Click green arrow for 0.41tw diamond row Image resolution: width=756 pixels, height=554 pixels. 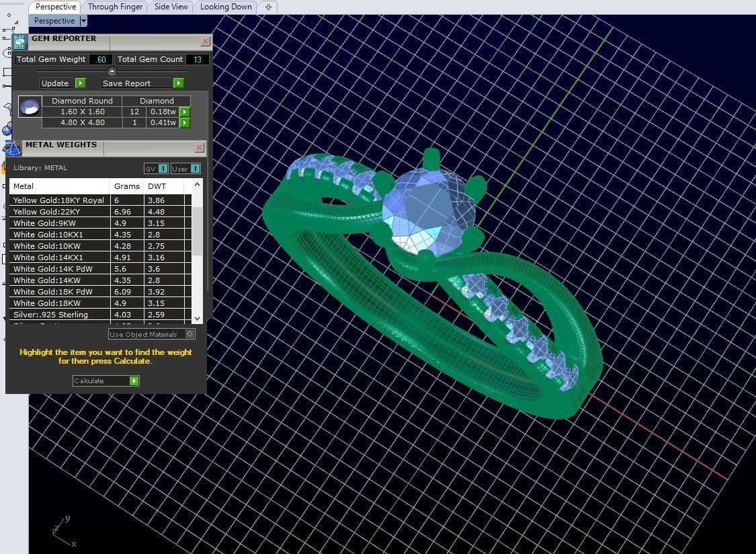click(x=185, y=122)
